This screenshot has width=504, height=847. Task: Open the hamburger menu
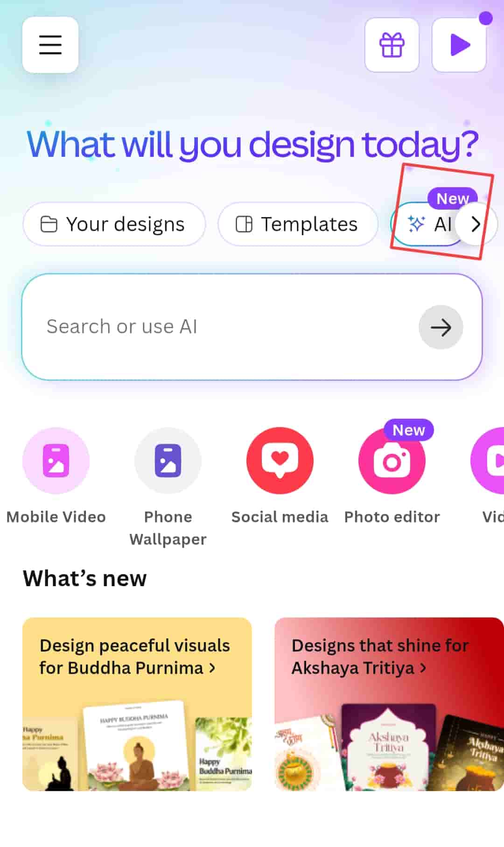50,45
